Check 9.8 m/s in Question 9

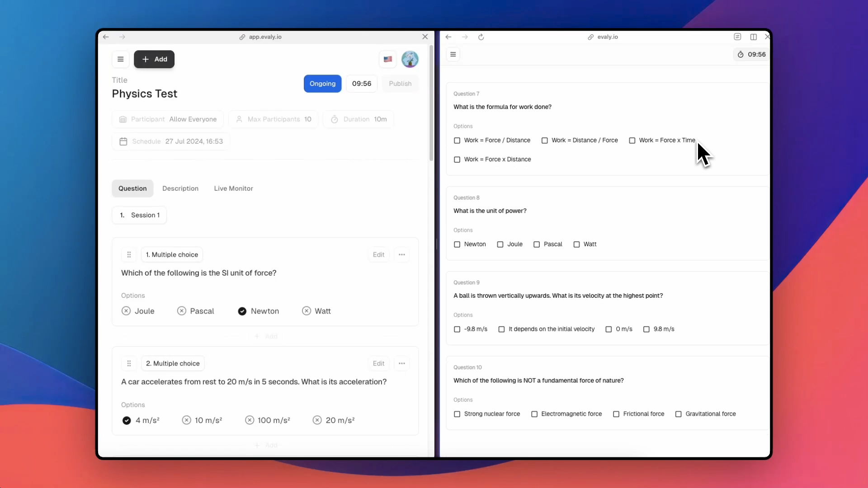point(646,329)
